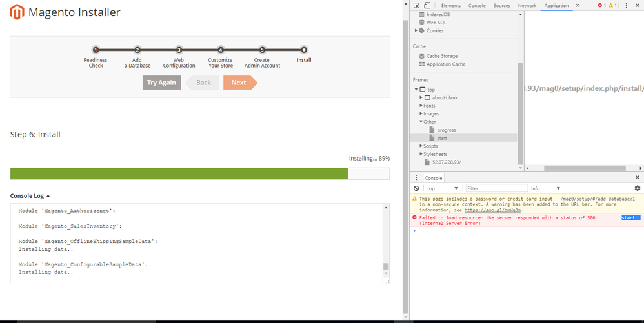Click the red error count badge
The image size is (644, 323).
click(x=601, y=5)
